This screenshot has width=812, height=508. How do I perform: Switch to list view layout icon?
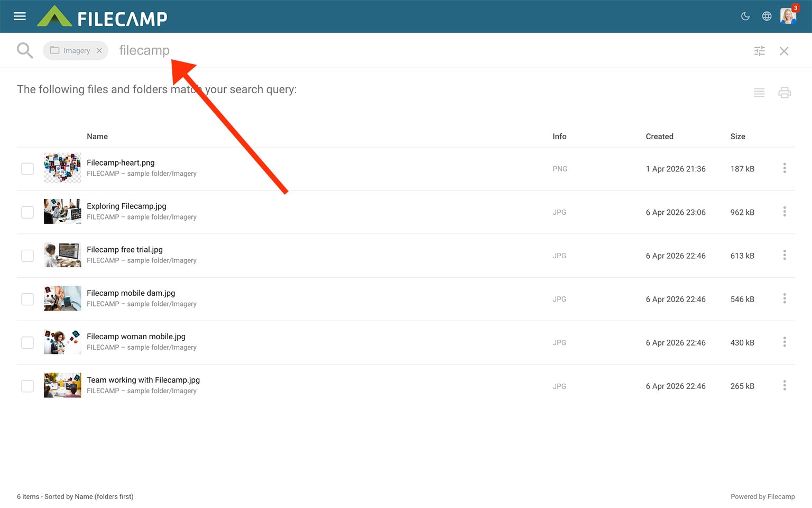point(759,93)
